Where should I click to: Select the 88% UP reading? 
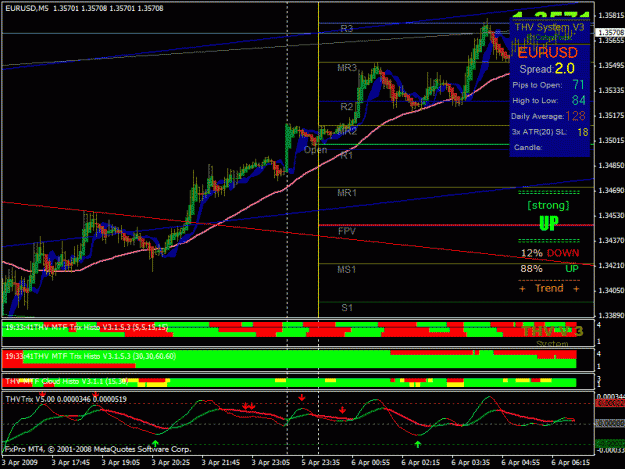click(550, 269)
